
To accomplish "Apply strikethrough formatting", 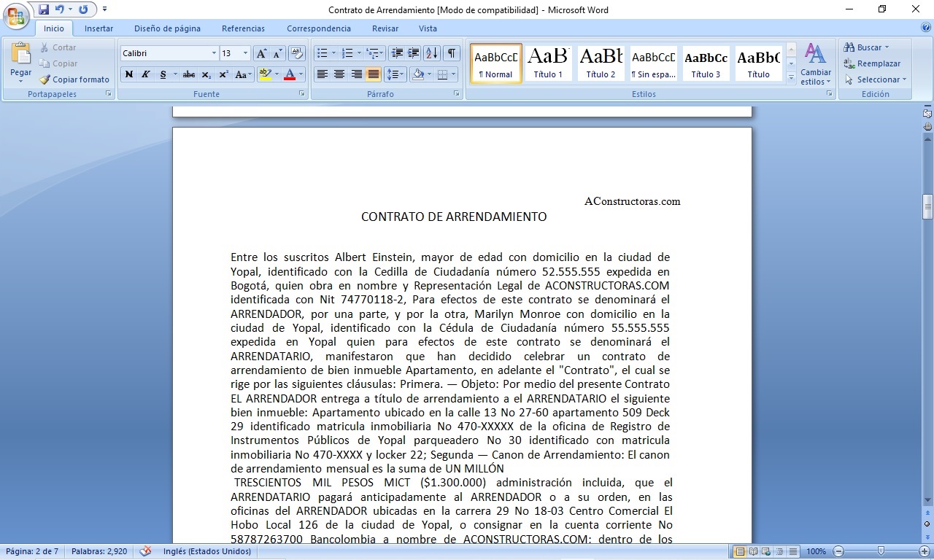I will [189, 74].
